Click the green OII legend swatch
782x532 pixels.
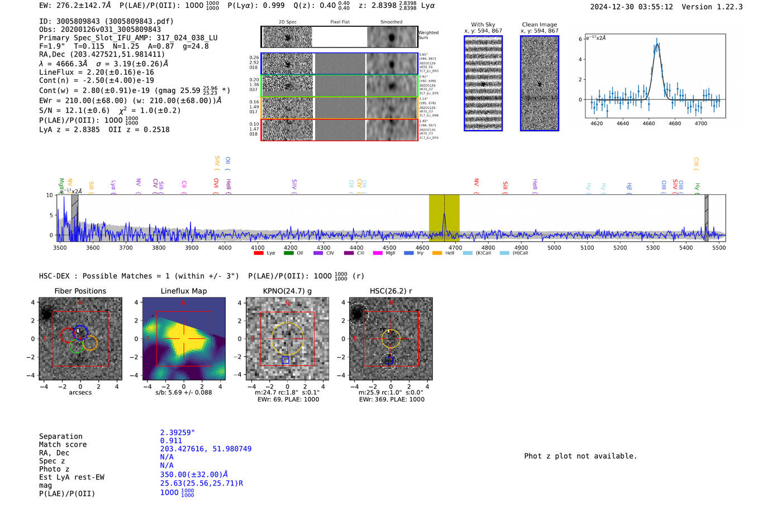click(x=288, y=253)
